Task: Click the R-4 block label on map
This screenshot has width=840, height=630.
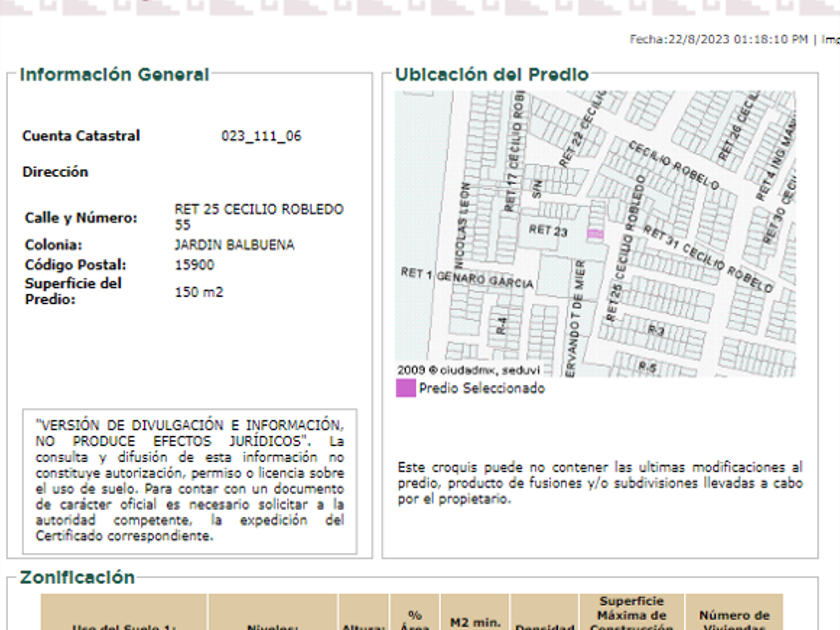Action: (x=503, y=323)
